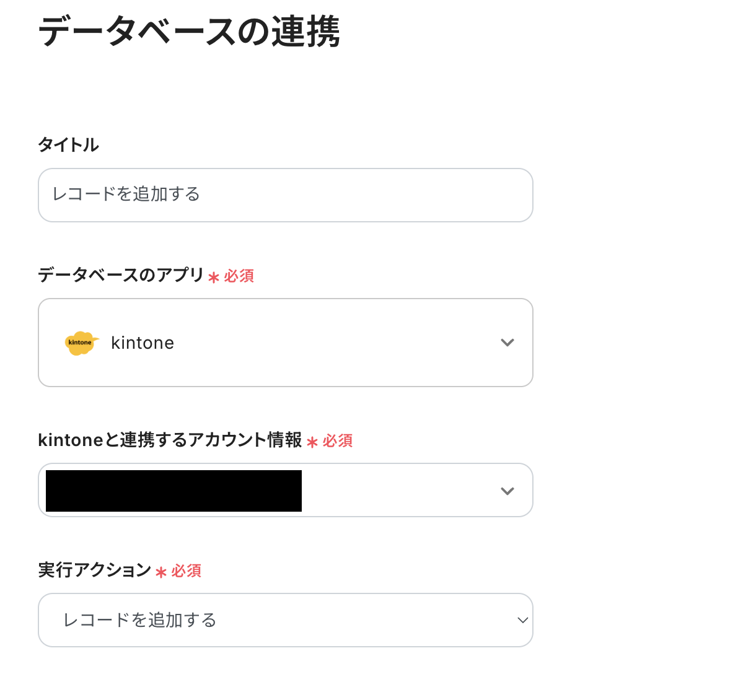Click the データベースの連携 page heading

click(x=189, y=32)
